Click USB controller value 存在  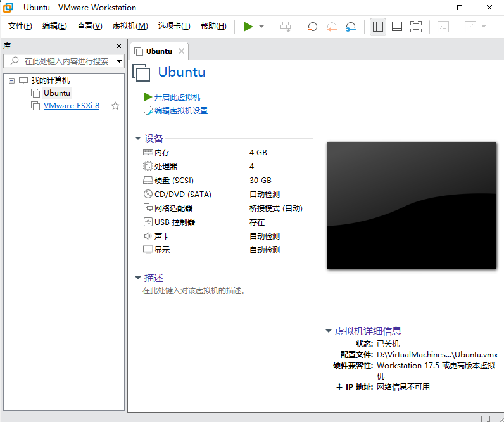(x=257, y=222)
